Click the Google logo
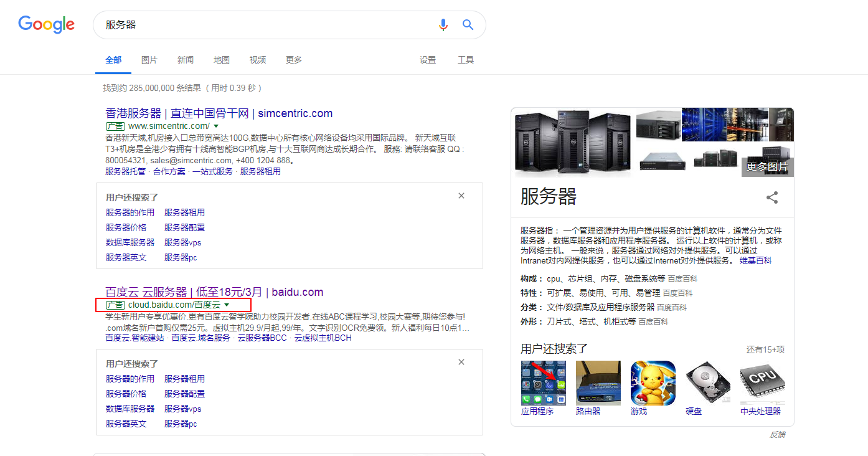Viewport: 868px width, 456px height. pyautogui.click(x=46, y=24)
